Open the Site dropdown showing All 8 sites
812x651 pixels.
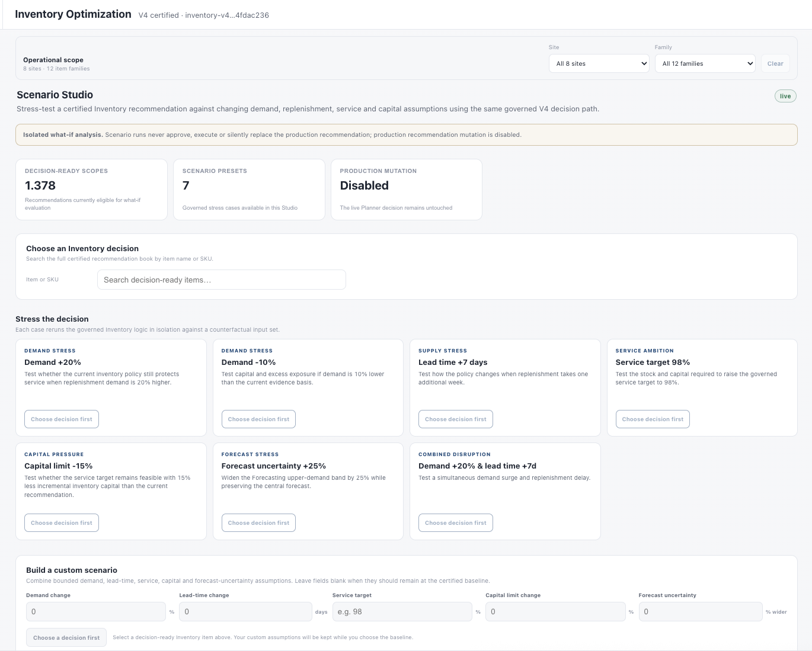(599, 63)
